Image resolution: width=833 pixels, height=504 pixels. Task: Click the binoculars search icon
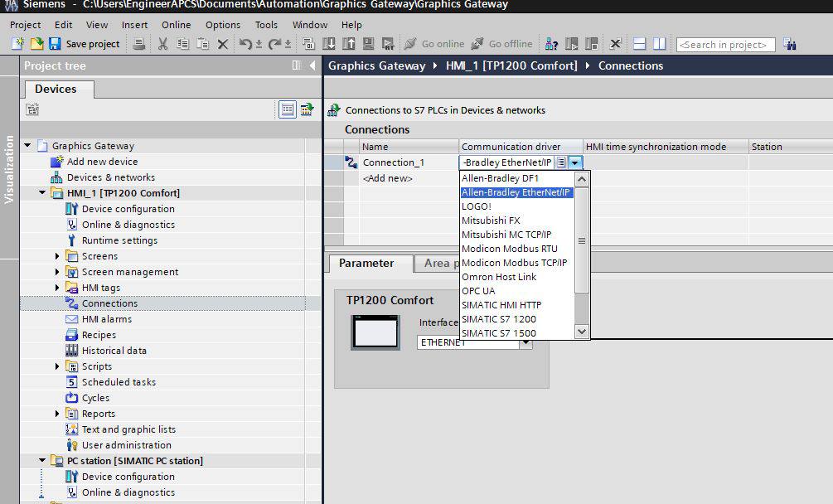[x=789, y=44]
